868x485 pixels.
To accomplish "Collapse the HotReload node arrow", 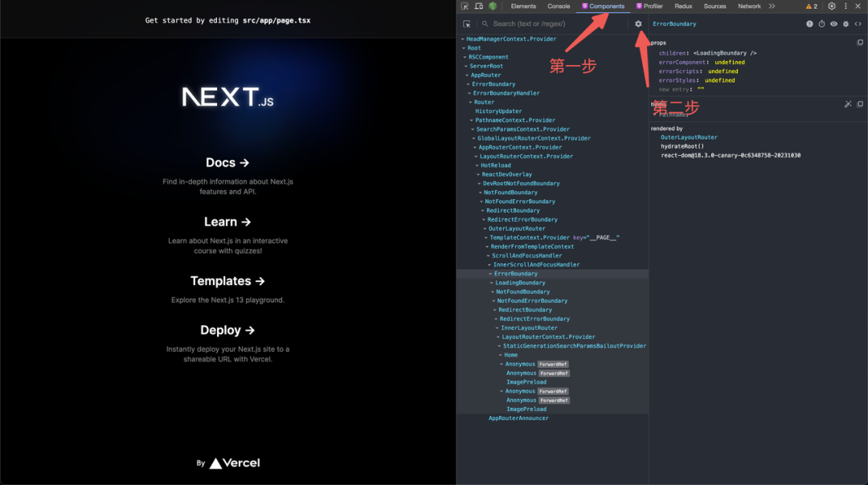I will 477,165.
